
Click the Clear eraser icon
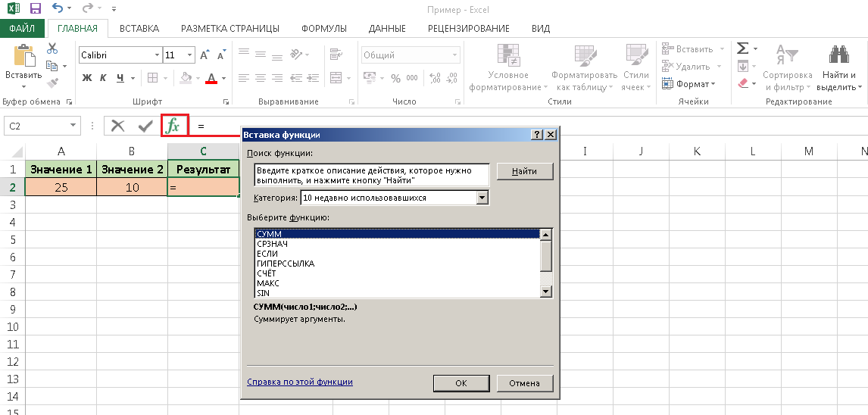(x=742, y=83)
